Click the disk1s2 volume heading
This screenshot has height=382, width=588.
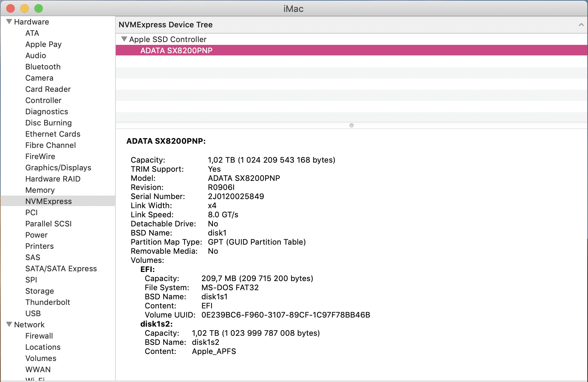pos(156,324)
